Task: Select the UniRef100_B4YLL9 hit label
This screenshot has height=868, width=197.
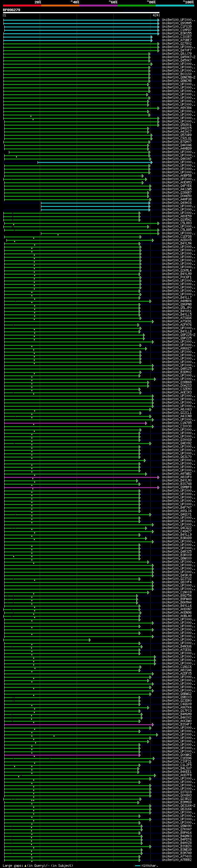Action: pos(177,535)
